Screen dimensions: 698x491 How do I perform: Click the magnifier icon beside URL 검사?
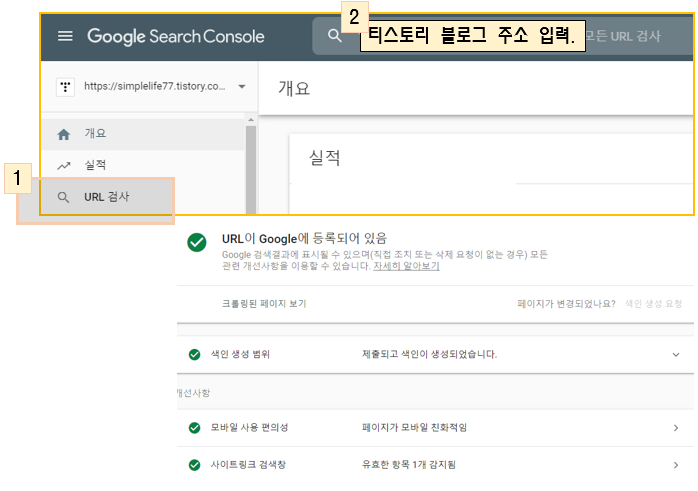63,197
